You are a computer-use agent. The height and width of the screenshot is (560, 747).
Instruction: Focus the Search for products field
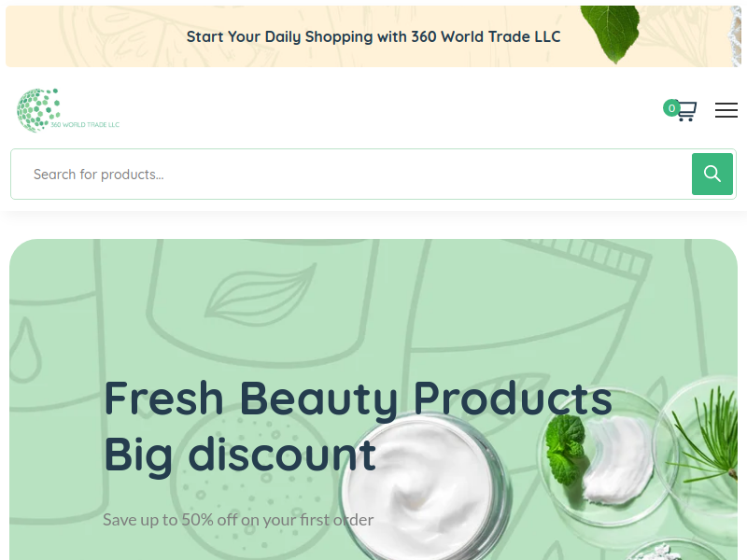coord(352,175)
